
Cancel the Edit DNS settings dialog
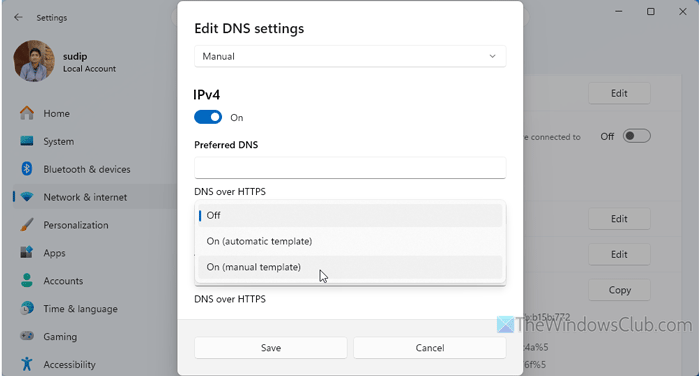pyautogui.click(x=429, y=348)
